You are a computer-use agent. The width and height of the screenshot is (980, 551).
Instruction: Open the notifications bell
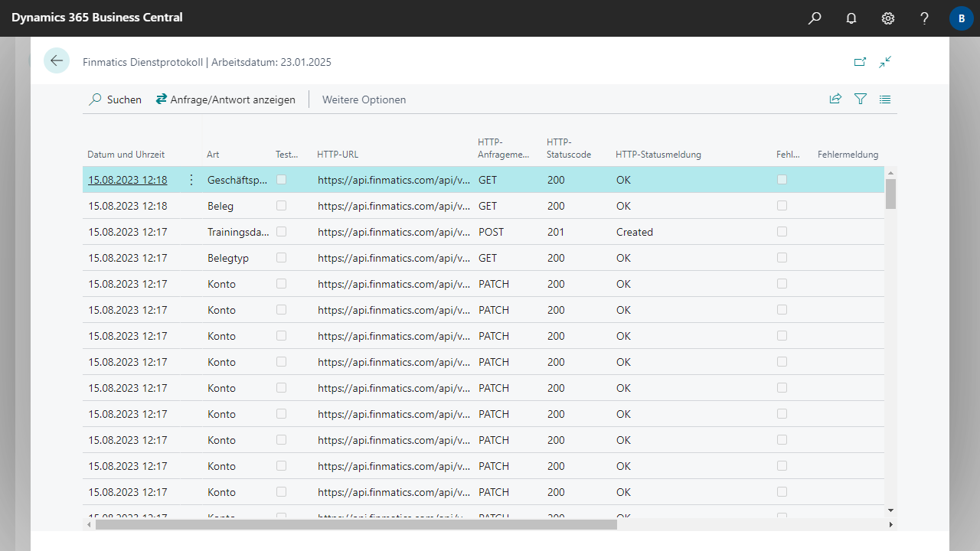tap(851, 18)
